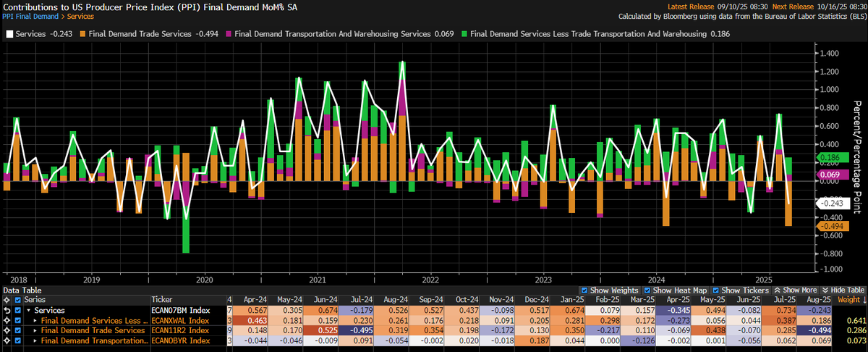Select the ECAN07BM Index ticker
868x352 pixels.
tap(180, 310)
